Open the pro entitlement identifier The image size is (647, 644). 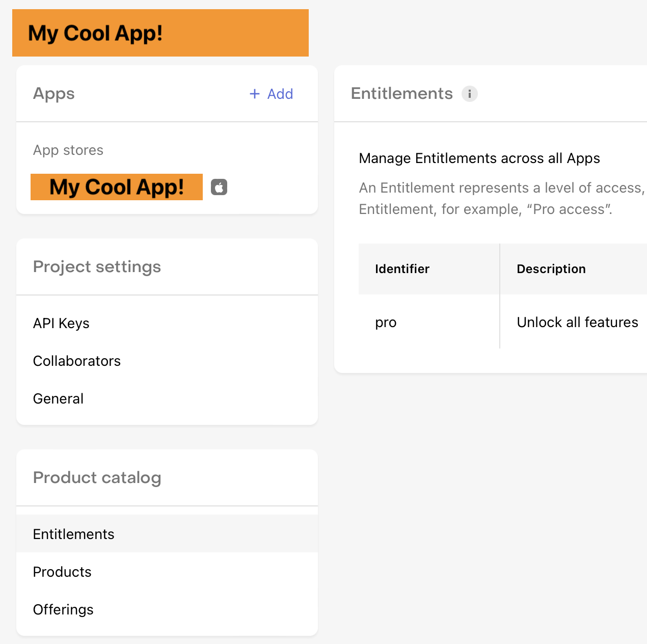386,323
